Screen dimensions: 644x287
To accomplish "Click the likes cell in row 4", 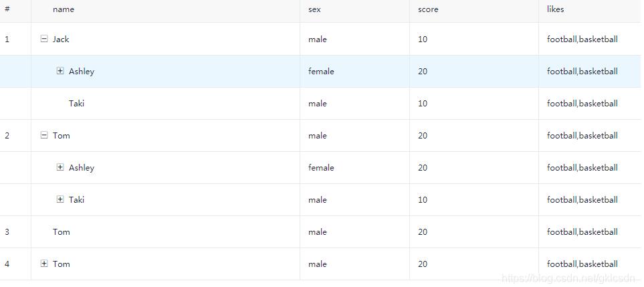I will tap(582, 264).
